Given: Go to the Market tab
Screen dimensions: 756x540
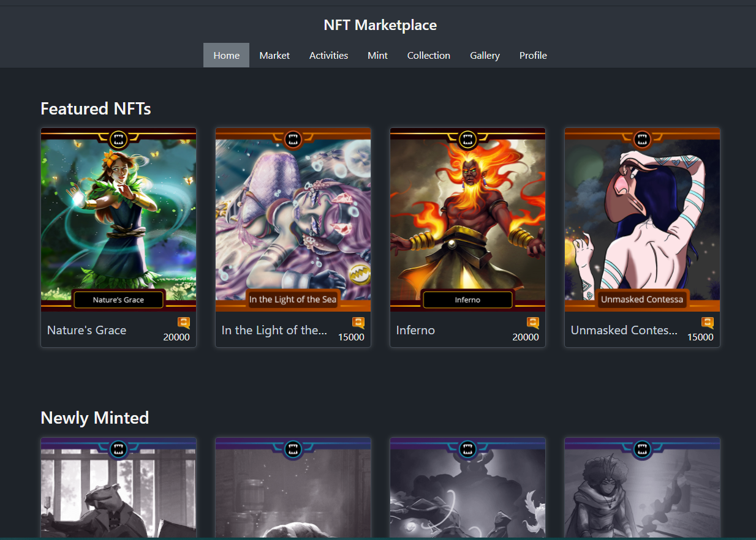Looking at the screenshot, I should point(274,55).
